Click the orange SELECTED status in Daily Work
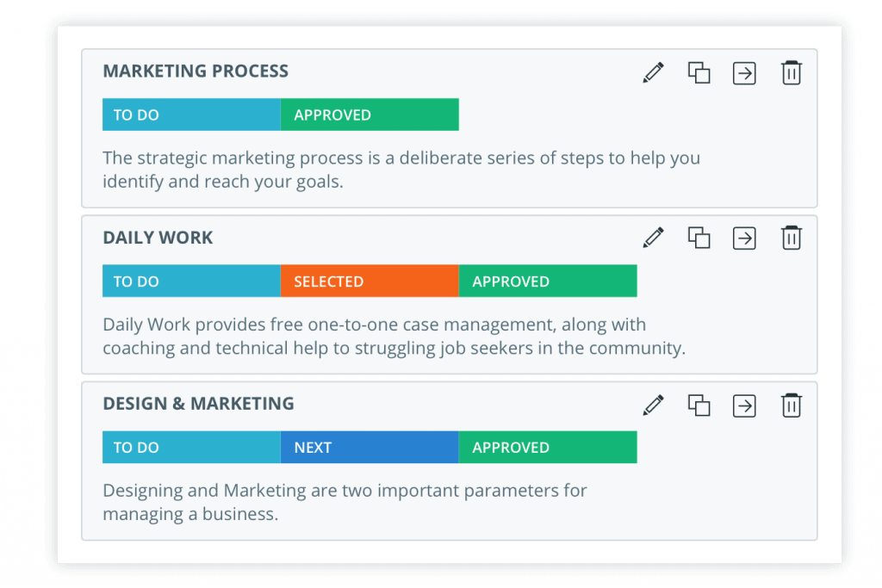The width and height of the screenshot is (882, 588). click(x=370, y=281)
